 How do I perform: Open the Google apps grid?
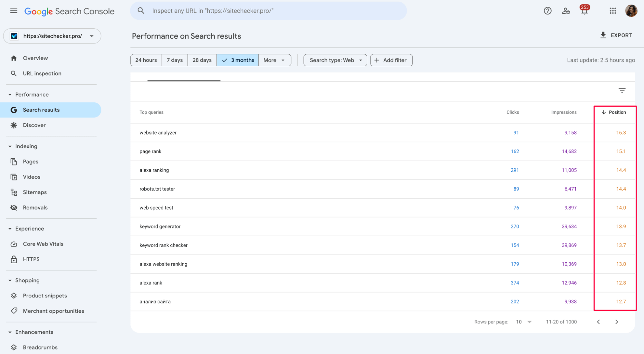tap(613, 11)
